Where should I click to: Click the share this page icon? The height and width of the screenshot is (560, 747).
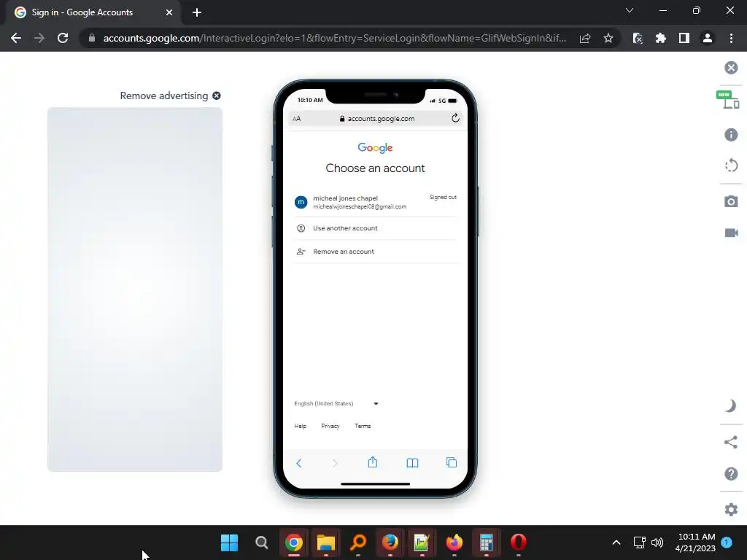tap(585, 38)
